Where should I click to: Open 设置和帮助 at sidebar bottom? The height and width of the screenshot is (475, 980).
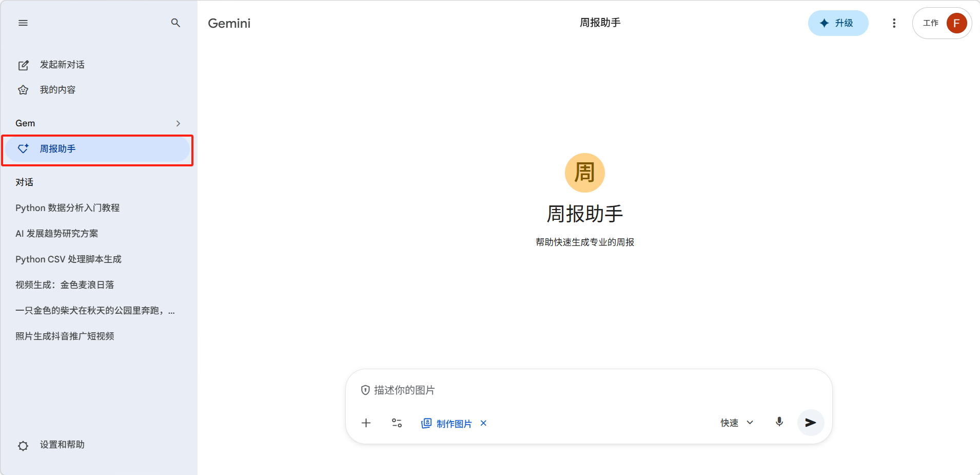point(62,445)
